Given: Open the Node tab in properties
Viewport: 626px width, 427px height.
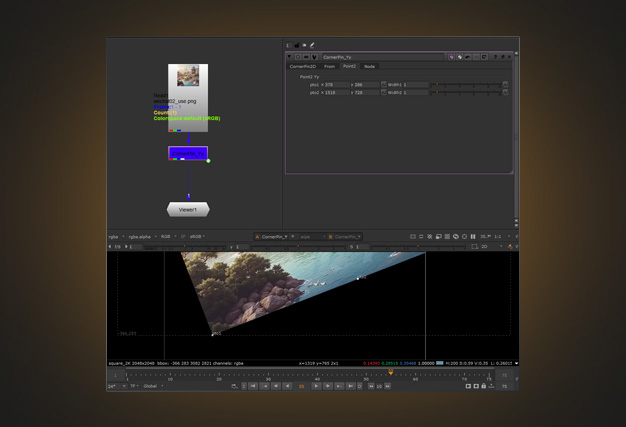Looking at the screenshot, I should [369, 67].
